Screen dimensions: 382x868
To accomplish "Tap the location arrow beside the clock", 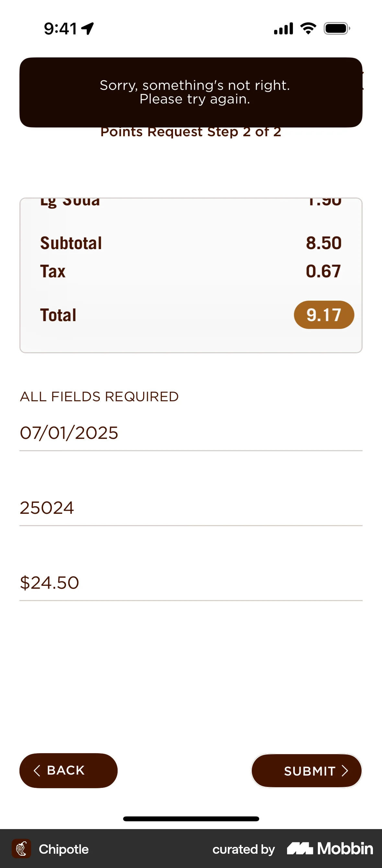I will tap(88, 28).
